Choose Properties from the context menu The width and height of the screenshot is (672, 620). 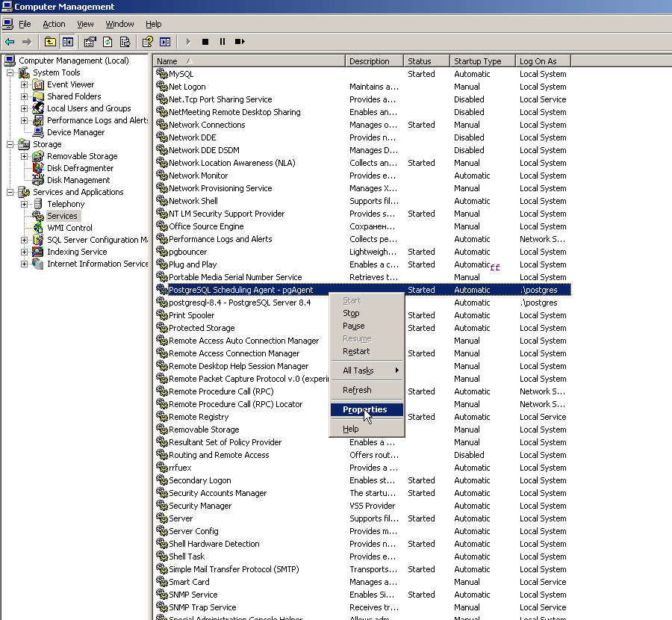tap(367, 409)
